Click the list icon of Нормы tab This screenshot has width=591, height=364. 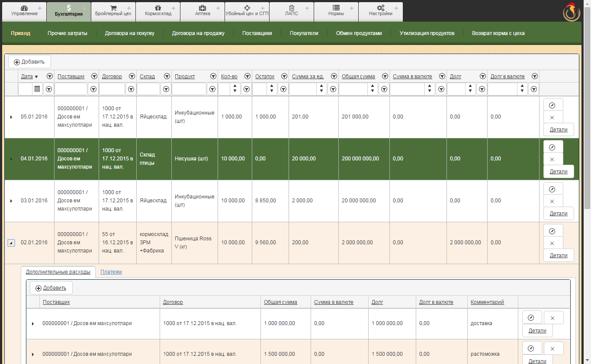tap(336, 8)
